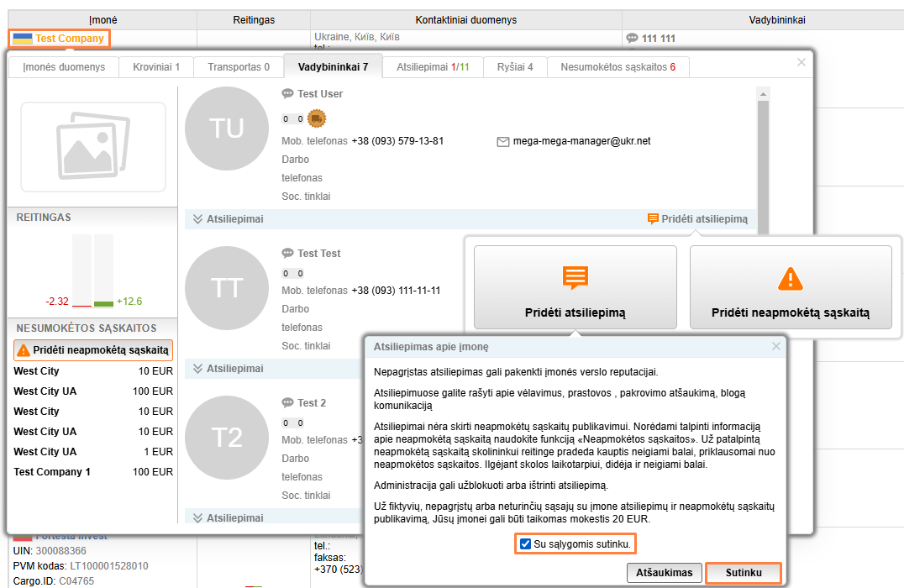Close the 'Atsiliepimas apie įmonę' dialog
This screenshot has height=588, width=904.
click(776, 346)
